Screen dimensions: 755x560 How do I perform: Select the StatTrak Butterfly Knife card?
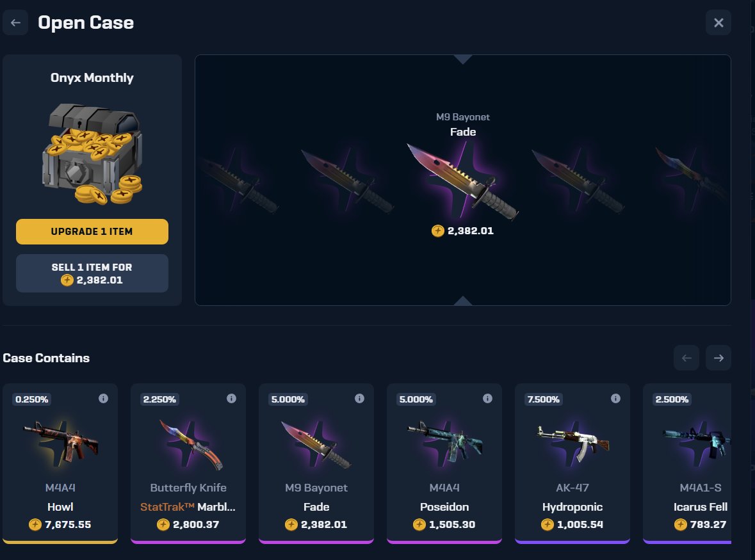[x=188, y=464]
